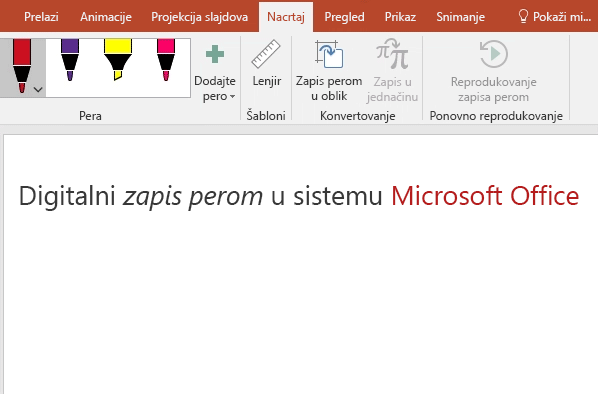Image resolution: width=598 pixels, height=394 pixels.
Task: Select the Nacrtaj tab
Action: coord(286,17)
